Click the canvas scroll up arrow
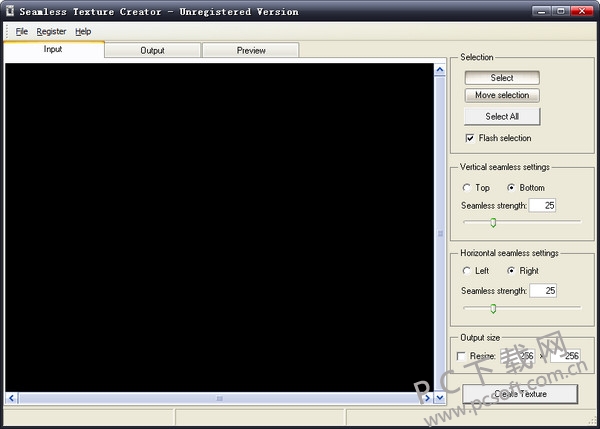Viewport: 600px width, 429px height. point(440,69)
